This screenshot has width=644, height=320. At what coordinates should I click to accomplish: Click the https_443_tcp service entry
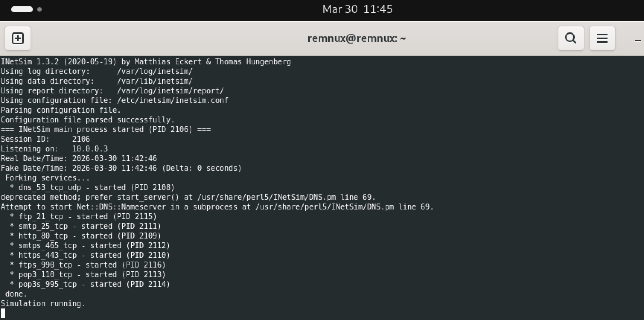[48, 255]
